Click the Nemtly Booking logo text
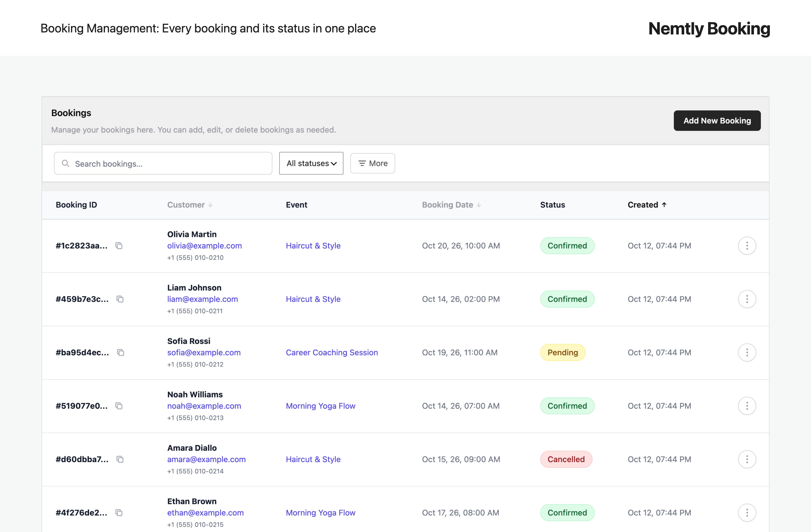The width and height of the screenshot is (811, 532). (709, 29)
